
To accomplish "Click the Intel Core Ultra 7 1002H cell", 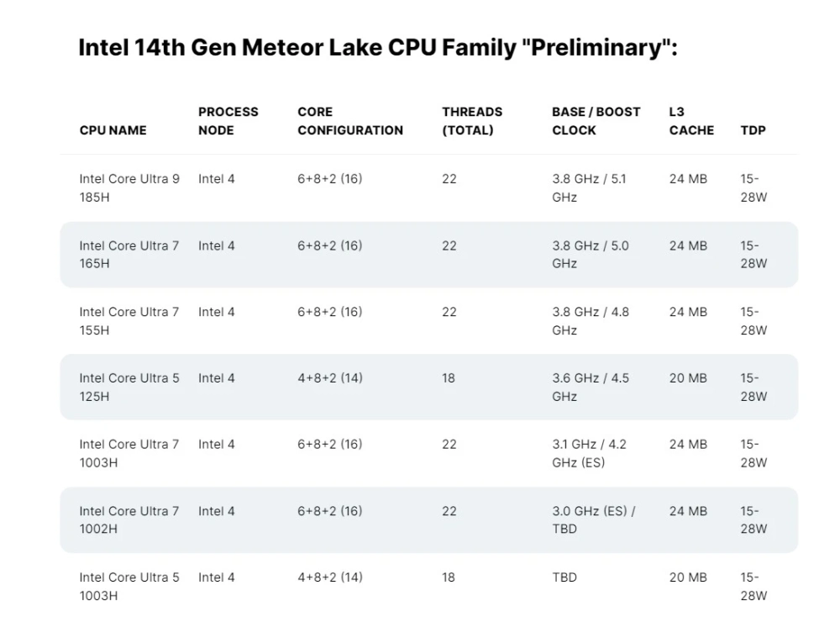I will tap(129, 520).
